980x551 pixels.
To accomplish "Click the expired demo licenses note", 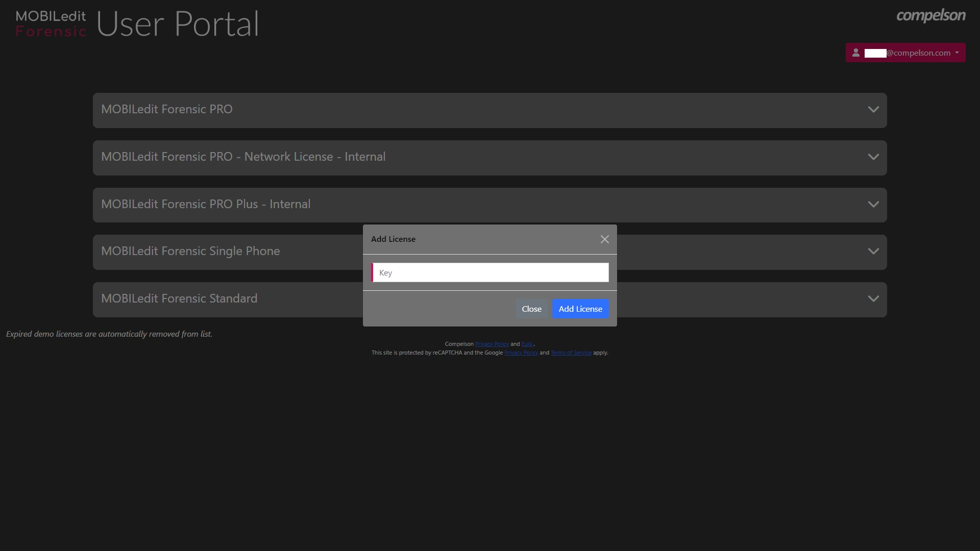I will (x=109, y=334).
